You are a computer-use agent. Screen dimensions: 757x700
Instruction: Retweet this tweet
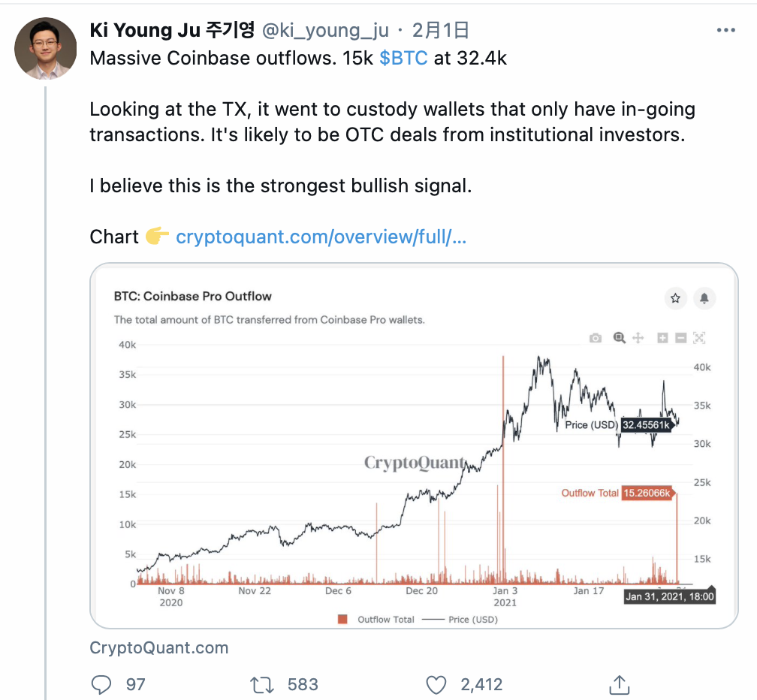(x=261, y=684)
